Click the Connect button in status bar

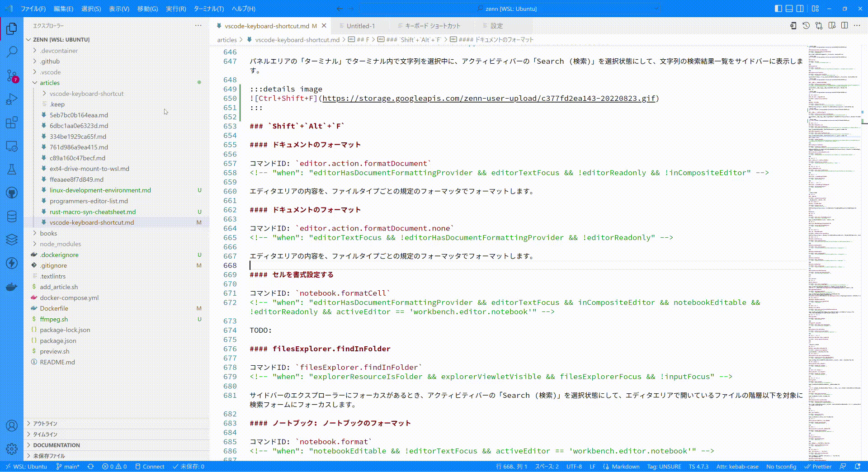point(150,467)
